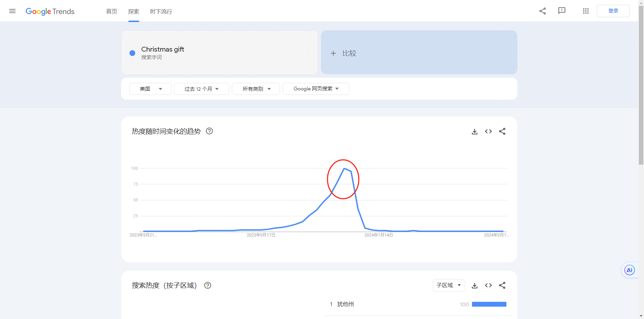This screenshot has height=319, width=644.
Task: Expand the 美国 region dropdown
Action: [x=150, y=89]
